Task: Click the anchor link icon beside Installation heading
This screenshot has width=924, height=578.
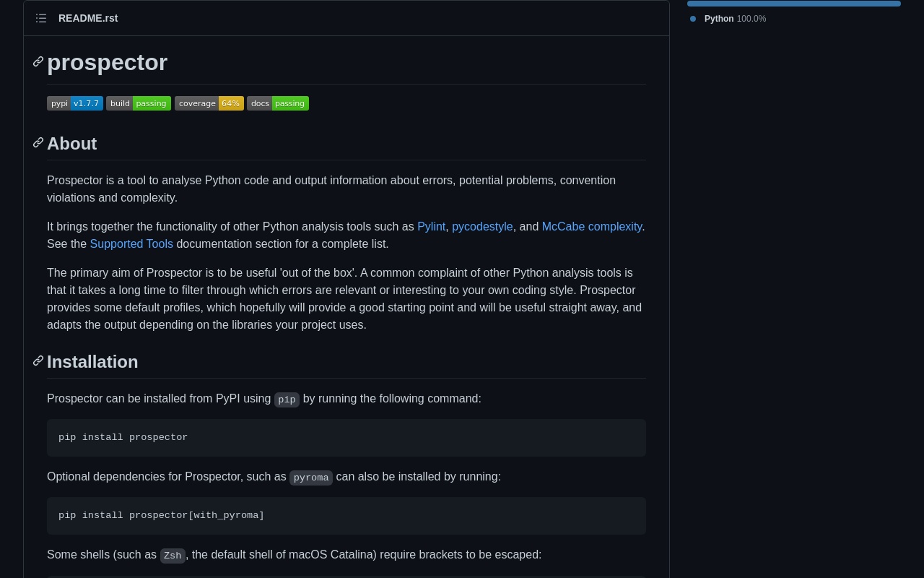Action: coord(38,361)
